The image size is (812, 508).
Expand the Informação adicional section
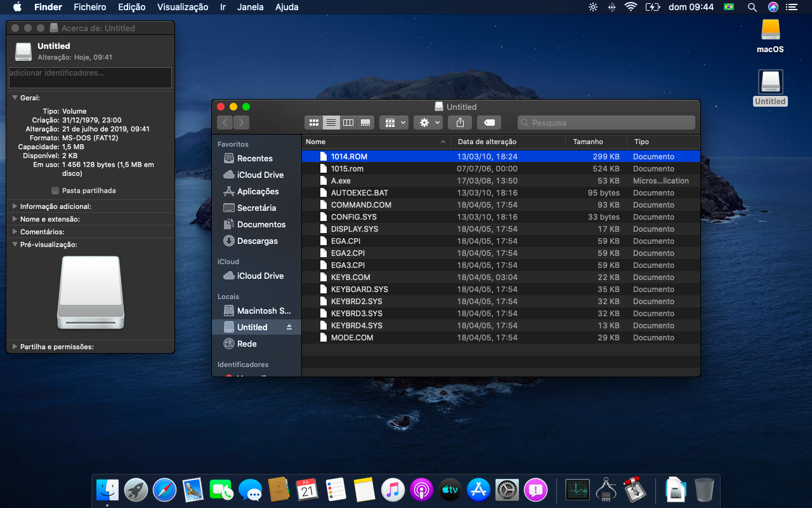(15, 206)
